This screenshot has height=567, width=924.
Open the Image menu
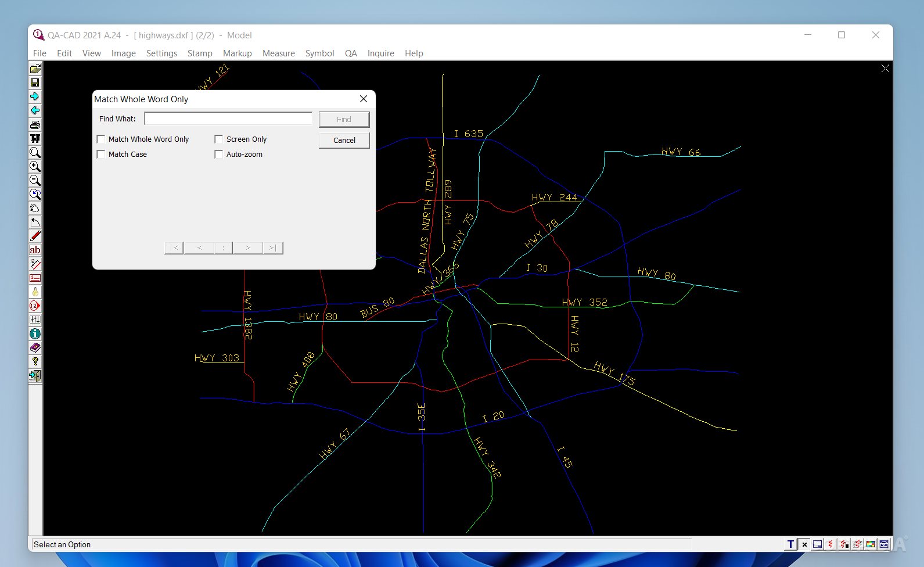(124, 53)
